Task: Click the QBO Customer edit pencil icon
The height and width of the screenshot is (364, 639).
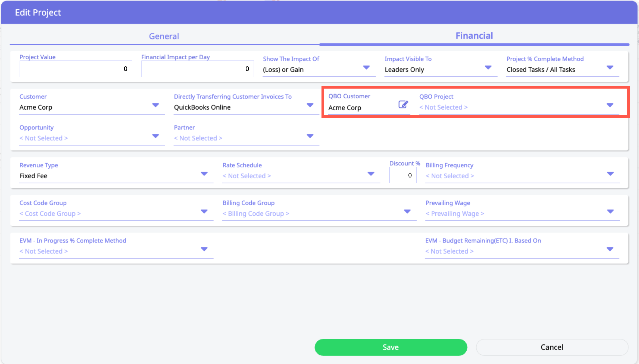Action: tap(403, 105)
